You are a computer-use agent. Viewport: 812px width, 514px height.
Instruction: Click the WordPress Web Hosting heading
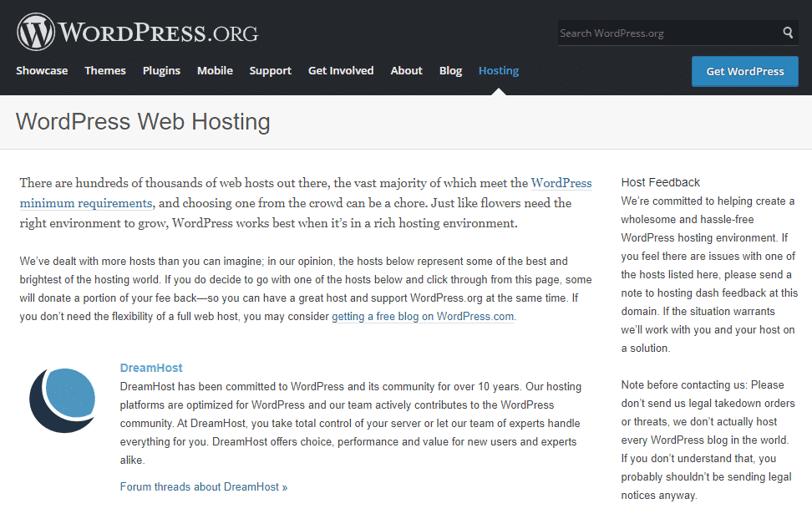tap(143, 122)
